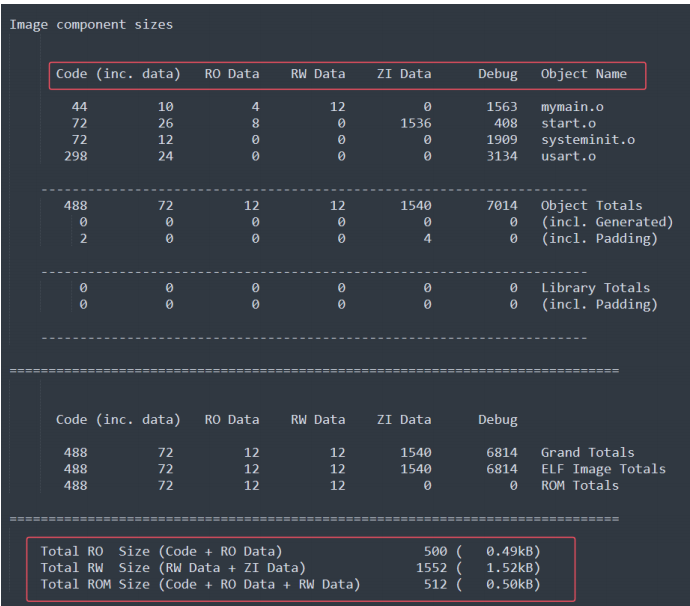
Task: Select the '(incl. Generated)' label
Action: 607,222
